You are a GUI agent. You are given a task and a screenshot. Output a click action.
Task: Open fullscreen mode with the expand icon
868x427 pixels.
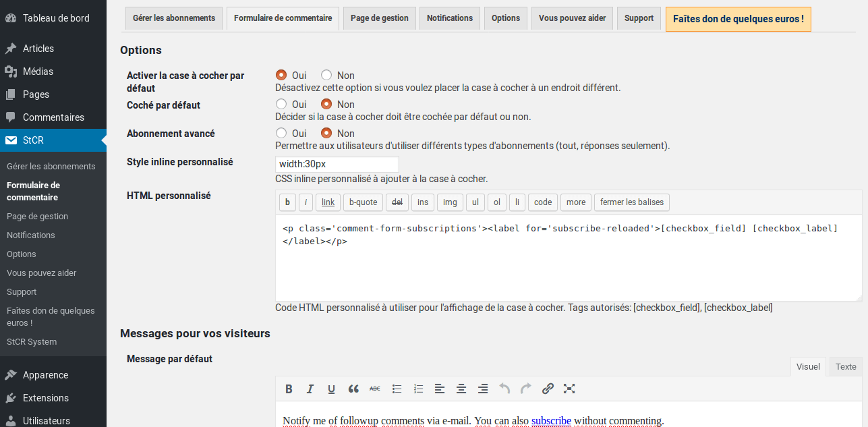click(x=569, y=389)
